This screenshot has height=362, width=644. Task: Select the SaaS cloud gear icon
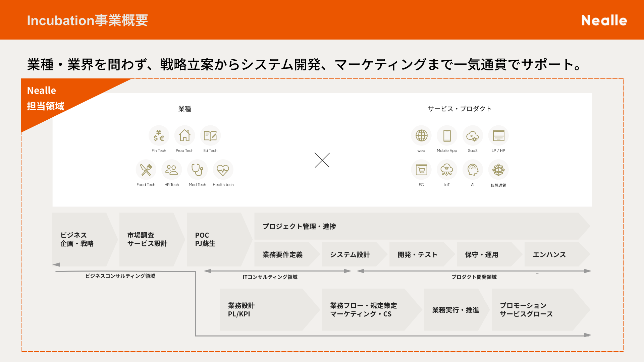(473, 136)
